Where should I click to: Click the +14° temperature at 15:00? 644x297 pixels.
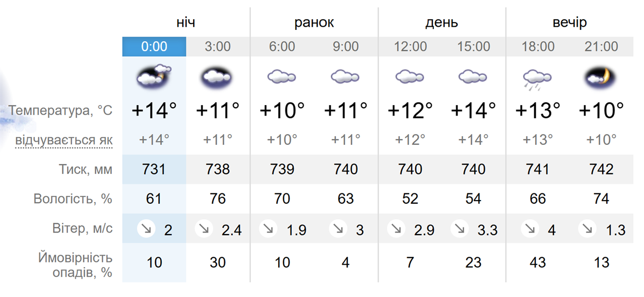[473, 110]
